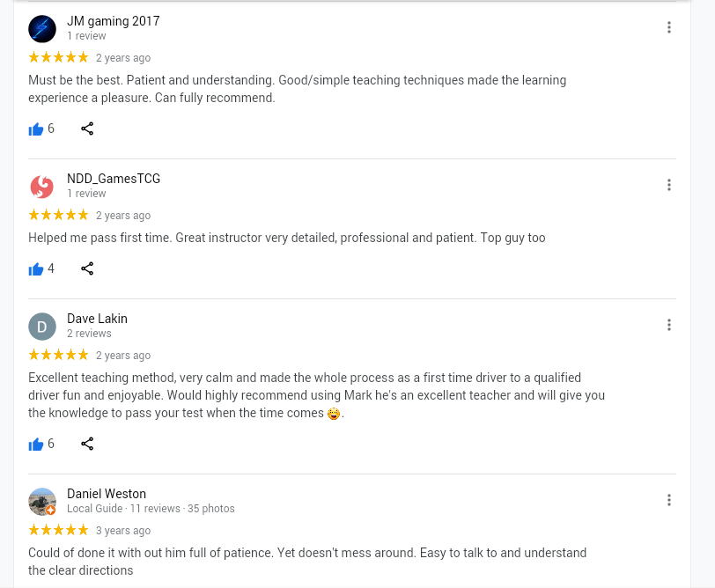
Task: Open Daniel Weston's reviewer name link
Action: pos(107,494)
